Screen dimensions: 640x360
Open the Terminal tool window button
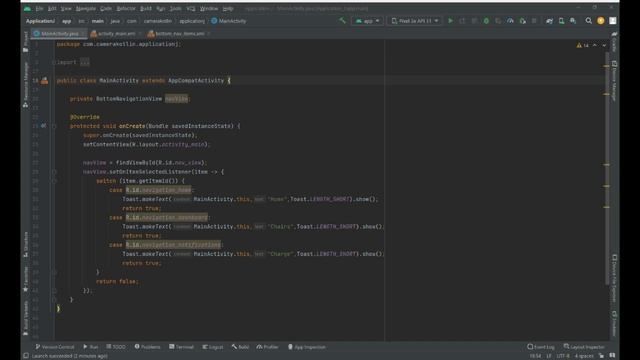tap(181, 347)
